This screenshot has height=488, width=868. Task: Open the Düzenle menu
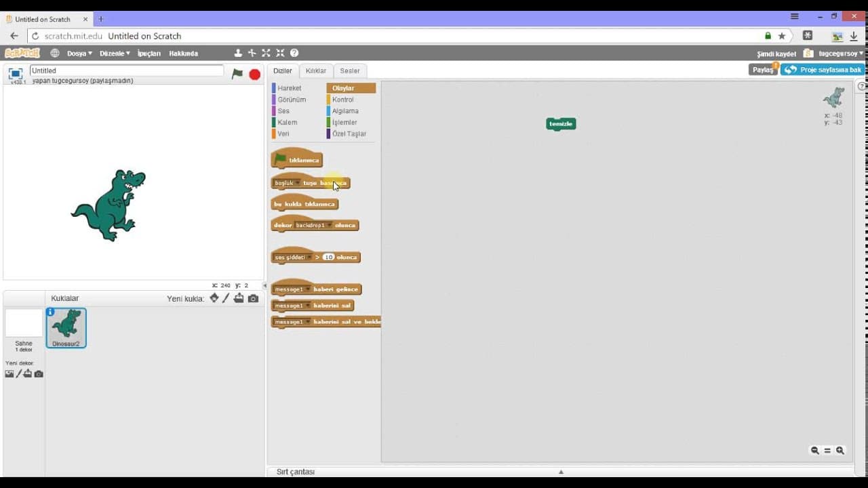(x=115, y=53)
